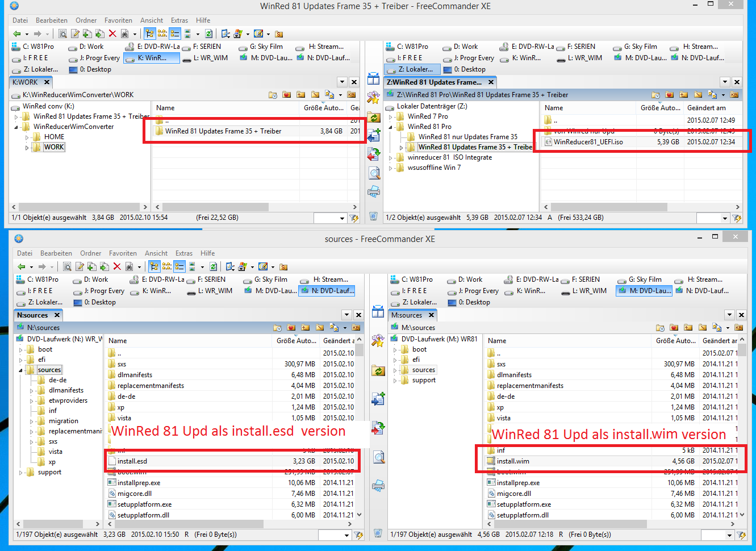Expand the HOME folder in the K: tree
This screenshot has width=756, height=551.
(x=27, y=137)
